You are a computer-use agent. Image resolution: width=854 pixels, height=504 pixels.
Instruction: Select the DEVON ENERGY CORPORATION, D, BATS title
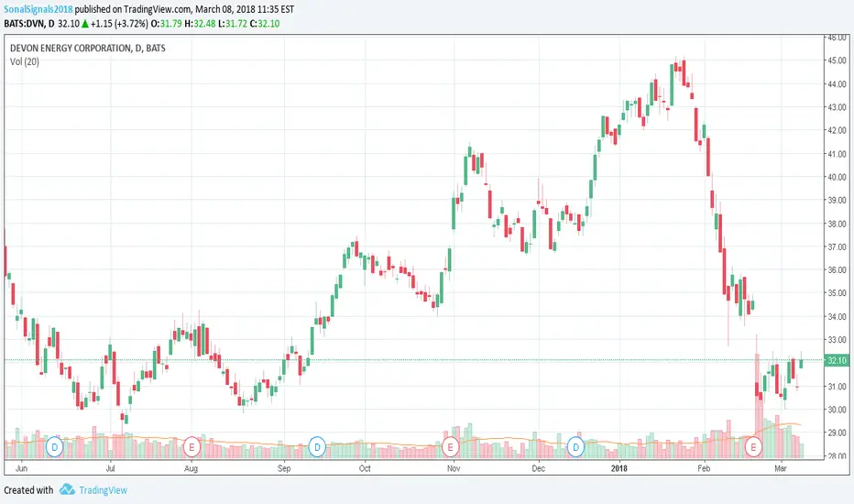88,48
